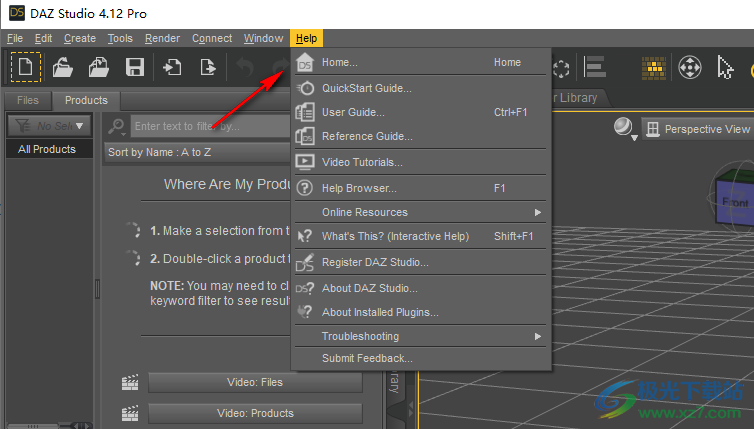
Task: Click the Video: Files button
Action: pyautogui.click(x=255, y=382)
